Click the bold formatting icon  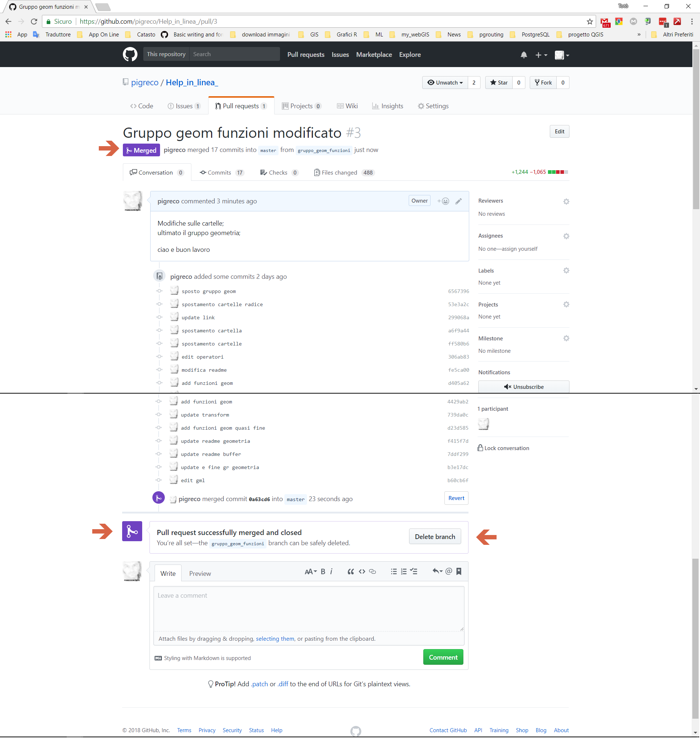(323, 571)
